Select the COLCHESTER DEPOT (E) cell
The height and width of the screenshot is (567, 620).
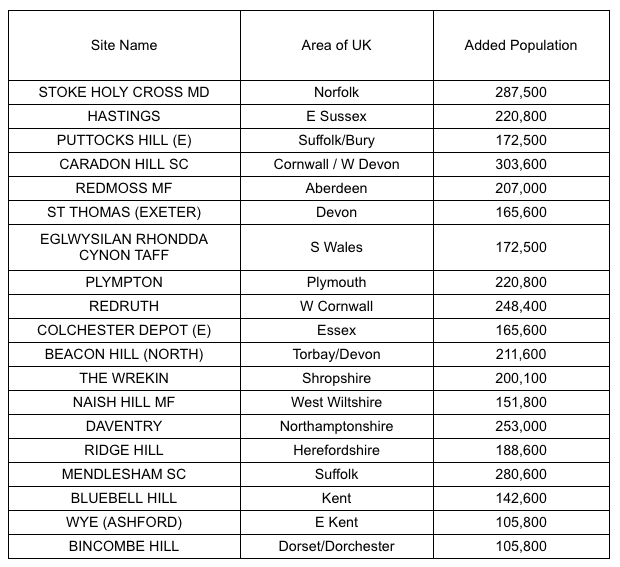point(124,331)
